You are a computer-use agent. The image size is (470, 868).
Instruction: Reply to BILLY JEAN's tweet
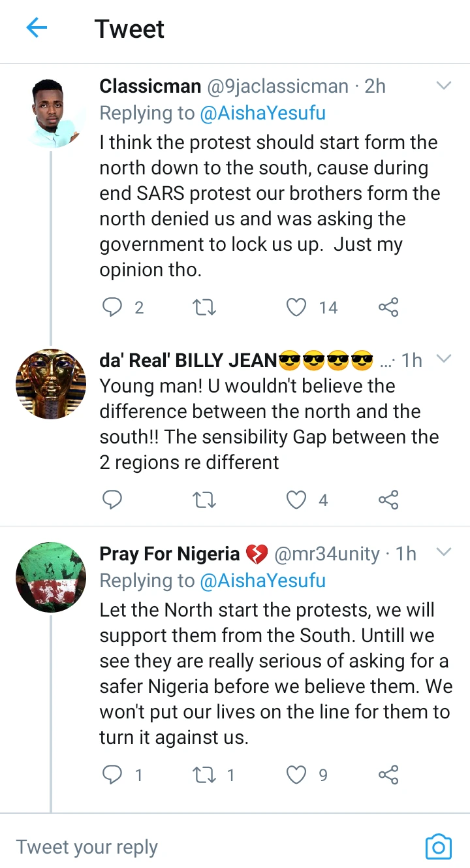[113, 500]
